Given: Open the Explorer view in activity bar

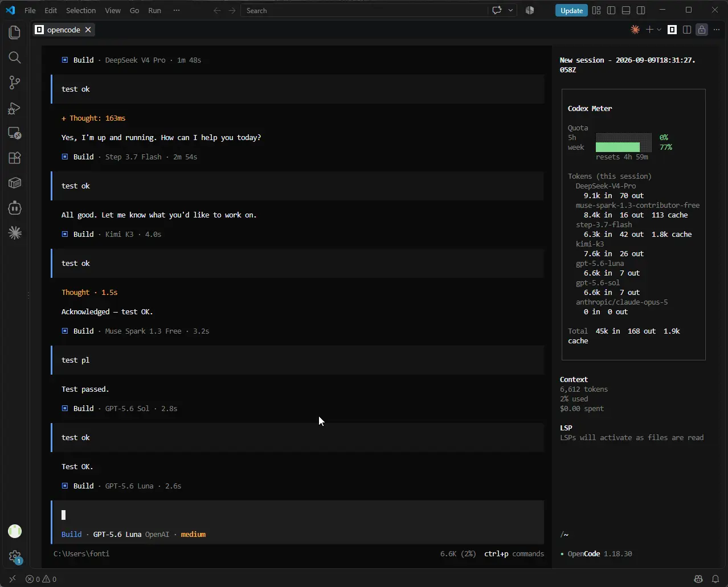Looking at the screenshot, I should click(x=15, y=32).
